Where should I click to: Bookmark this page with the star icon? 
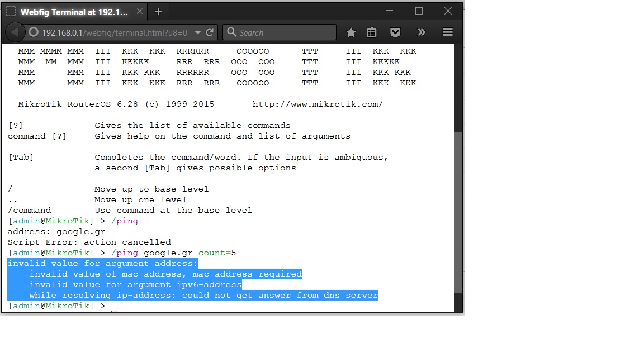click(x=351, y=32)
